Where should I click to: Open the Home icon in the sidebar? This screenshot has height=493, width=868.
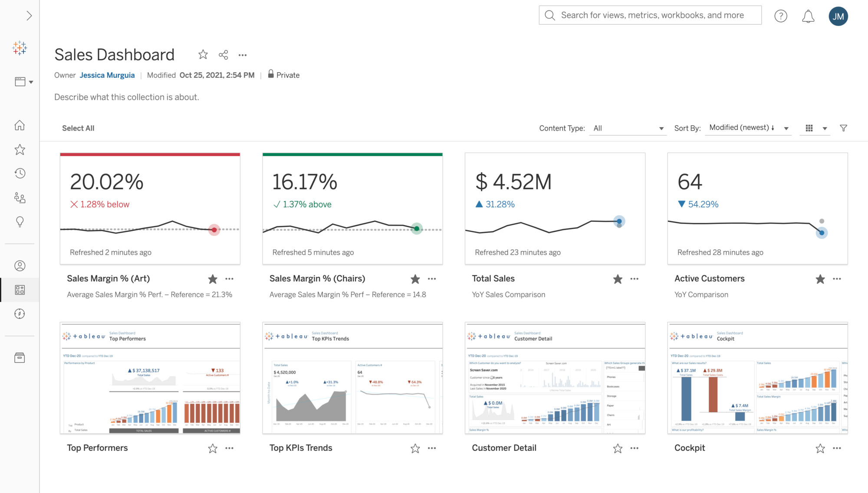[20, 125]
